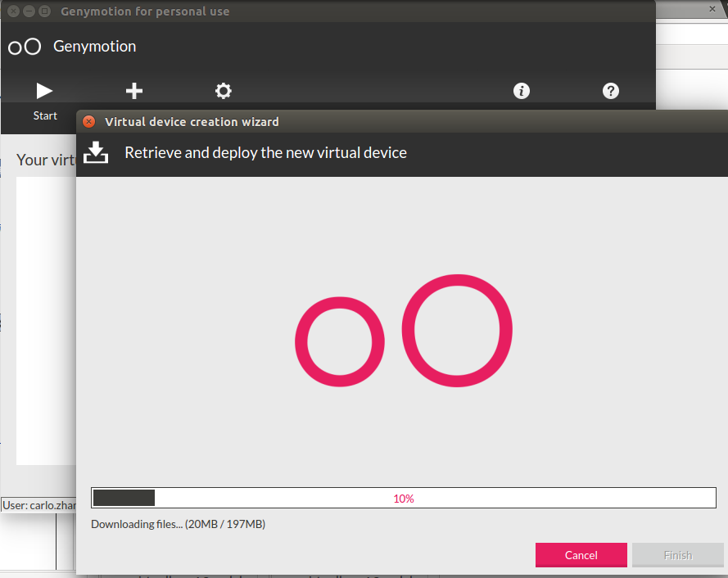The width and height of the screenshot is (728, 578).
Task: Click the 'Downloading files... (20MB / 197MB)' status text
Action: tap(179, 524)
